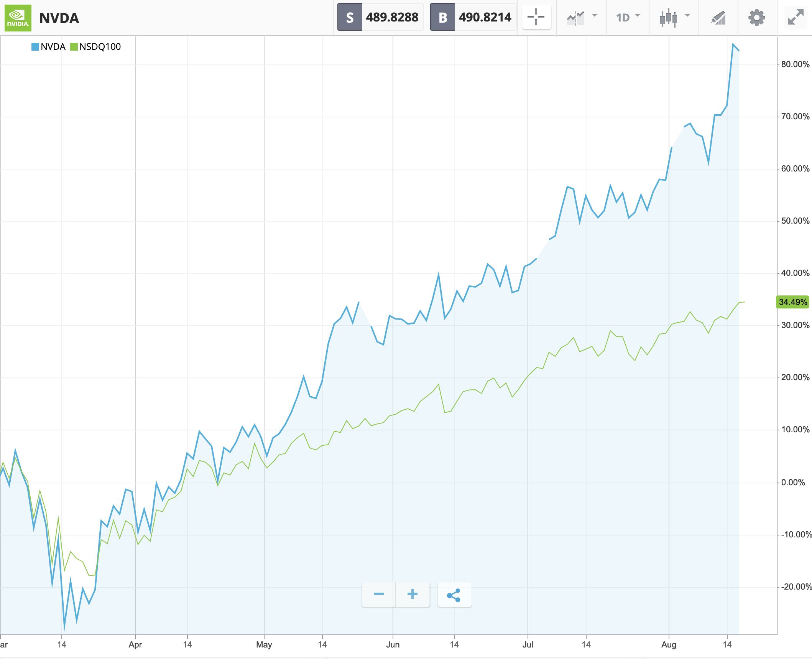Click the 60.00% y-axis label

tap(795, 169)
